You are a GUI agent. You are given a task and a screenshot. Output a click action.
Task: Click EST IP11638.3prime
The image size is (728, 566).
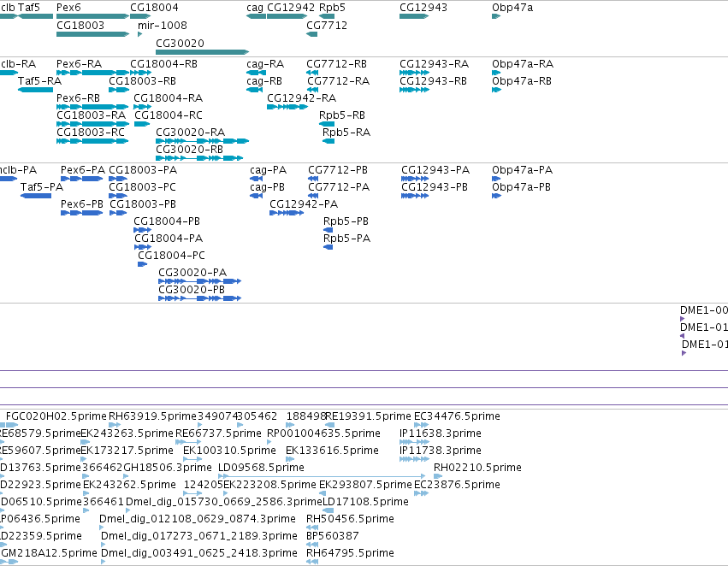(x=441, y=433)
